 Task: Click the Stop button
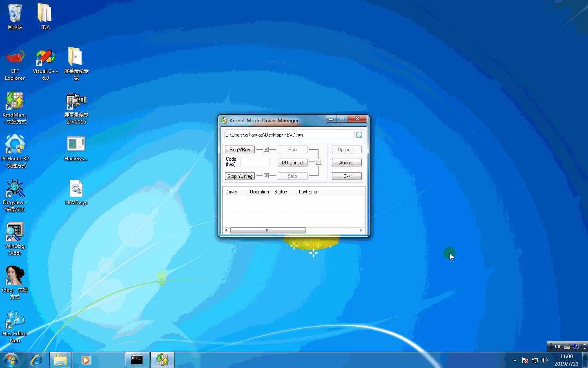[292, 176]
